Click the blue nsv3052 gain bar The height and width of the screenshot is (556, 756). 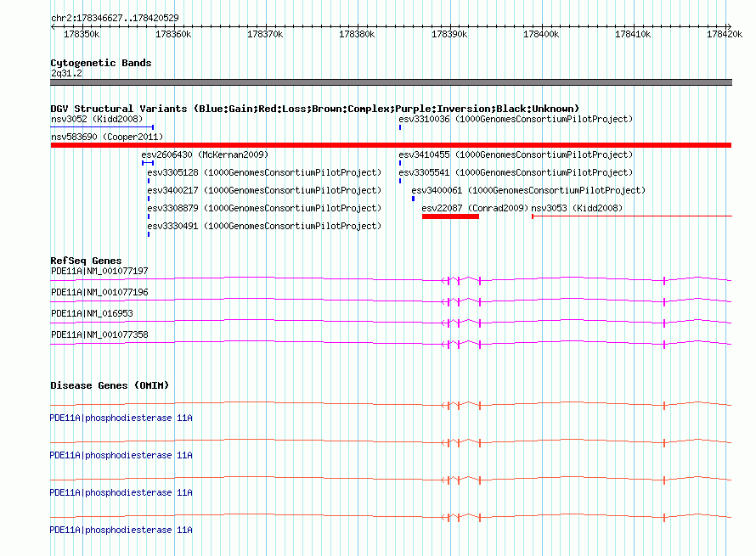pyautogui.click(x=102, y=127)
